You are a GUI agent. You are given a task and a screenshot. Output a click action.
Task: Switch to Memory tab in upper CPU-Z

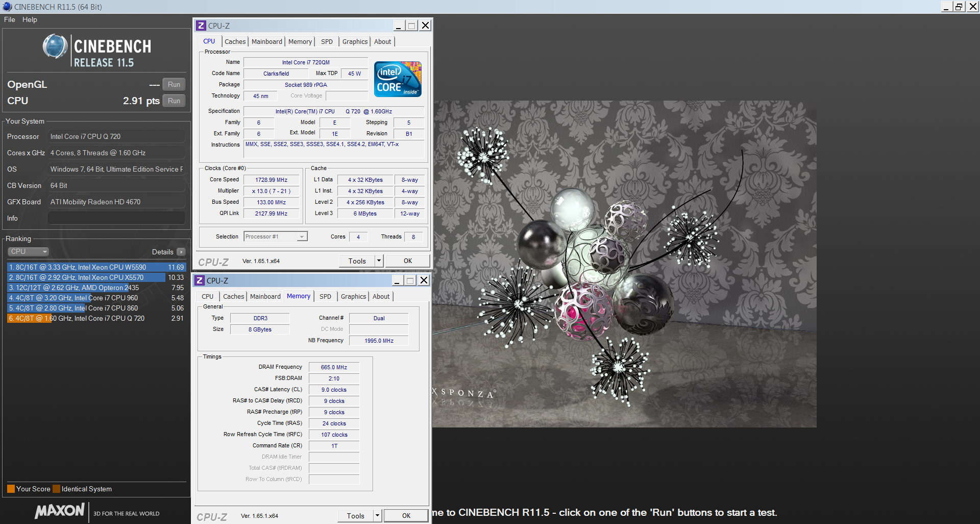point(300,42)
